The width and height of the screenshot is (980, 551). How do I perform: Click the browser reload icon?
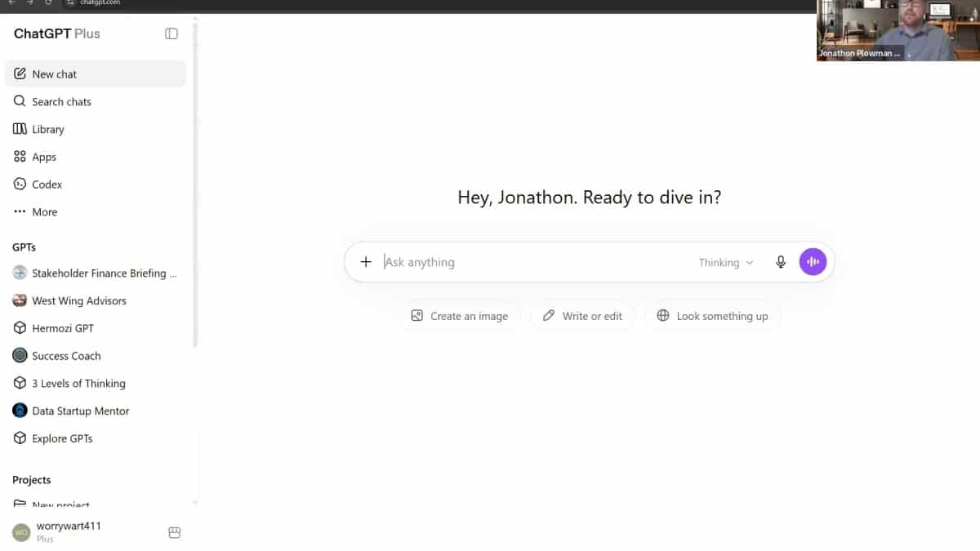[48, 3]
